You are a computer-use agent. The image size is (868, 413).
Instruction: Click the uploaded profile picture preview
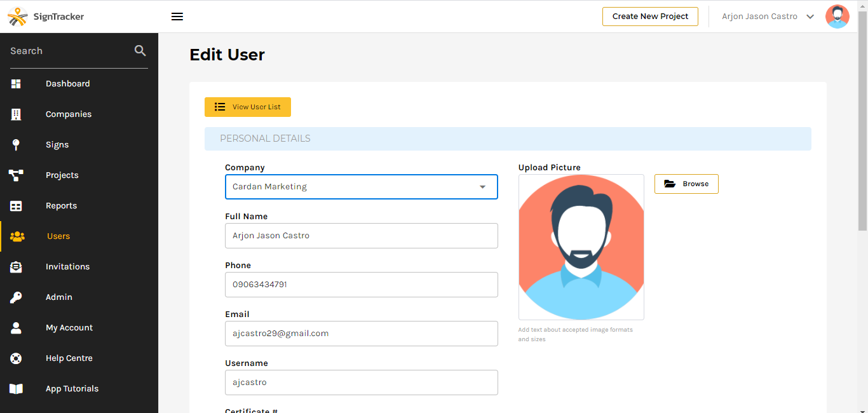[x=581, y=247]
